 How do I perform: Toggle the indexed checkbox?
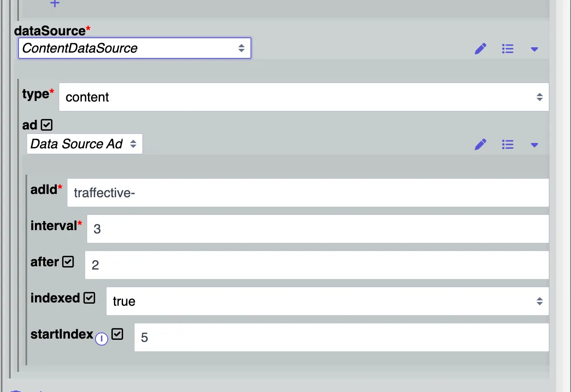click(x=89, y=297)
